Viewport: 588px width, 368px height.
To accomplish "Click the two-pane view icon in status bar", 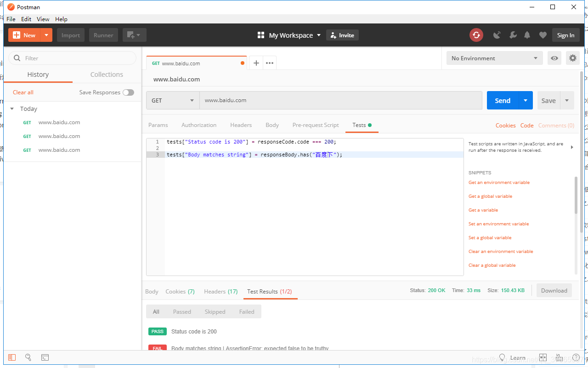I will (x=543, y=357).
